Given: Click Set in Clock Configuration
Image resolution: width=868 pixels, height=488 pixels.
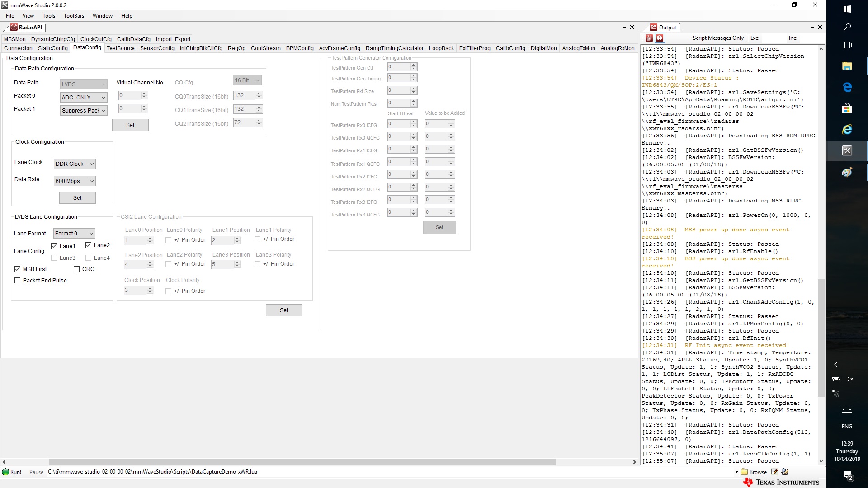Looking at the screenshot, I should tap(77, 198).
